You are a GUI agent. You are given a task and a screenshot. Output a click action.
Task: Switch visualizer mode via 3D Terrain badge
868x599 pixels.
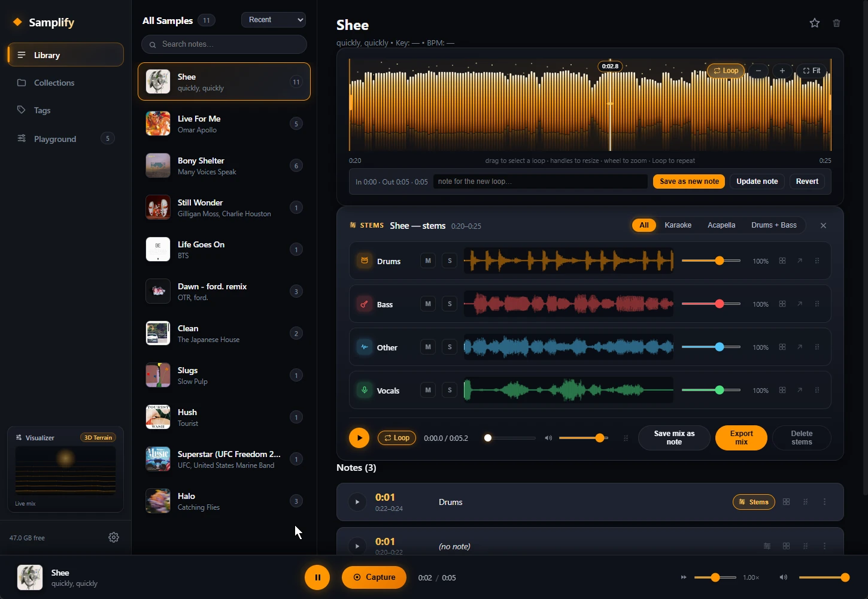(x=98, y=437)
